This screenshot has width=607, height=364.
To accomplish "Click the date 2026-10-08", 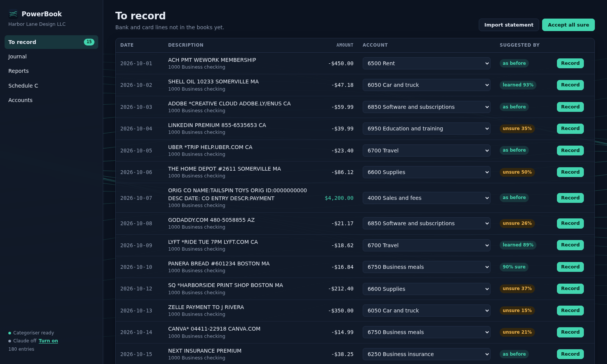I will pos(136,223).
